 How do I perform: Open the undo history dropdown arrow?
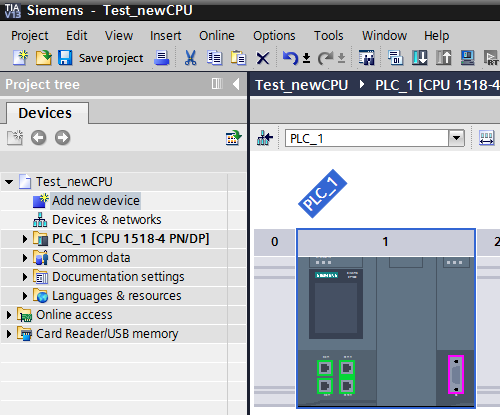307,58
